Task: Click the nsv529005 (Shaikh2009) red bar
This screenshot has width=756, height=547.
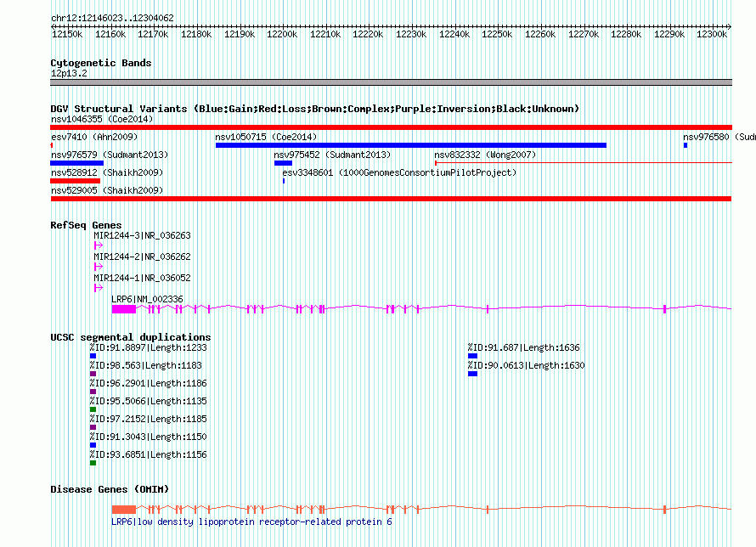Action: tap(391, 199)
